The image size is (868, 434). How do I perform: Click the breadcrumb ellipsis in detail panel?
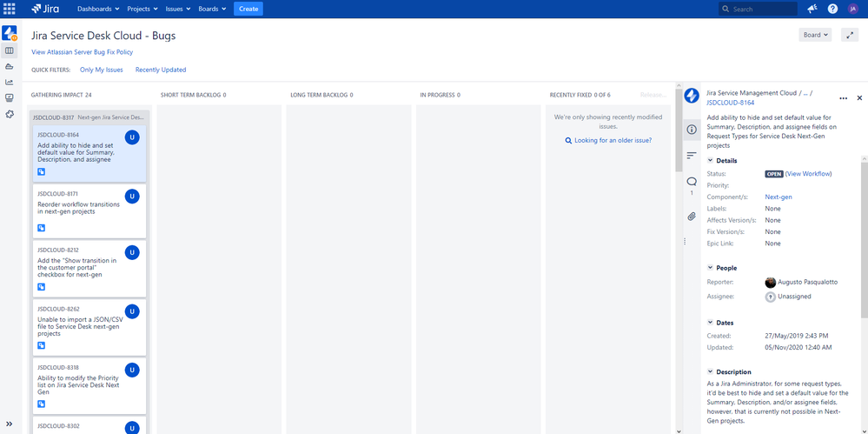tap(805, 93)
